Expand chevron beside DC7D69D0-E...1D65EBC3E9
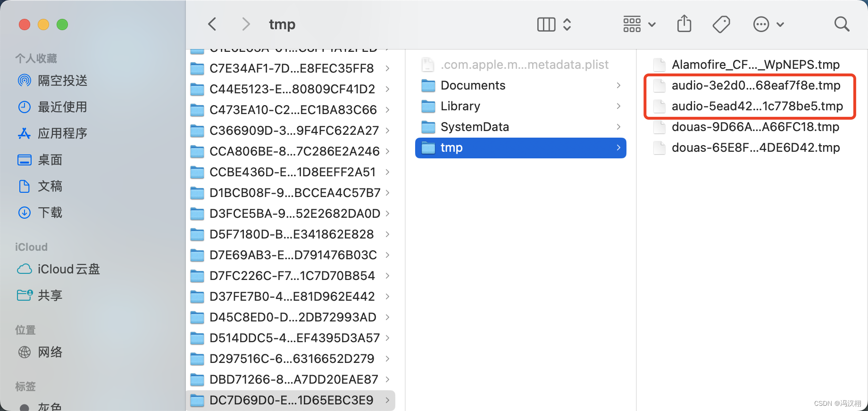 pyautogui.click(x=387, y=400)
